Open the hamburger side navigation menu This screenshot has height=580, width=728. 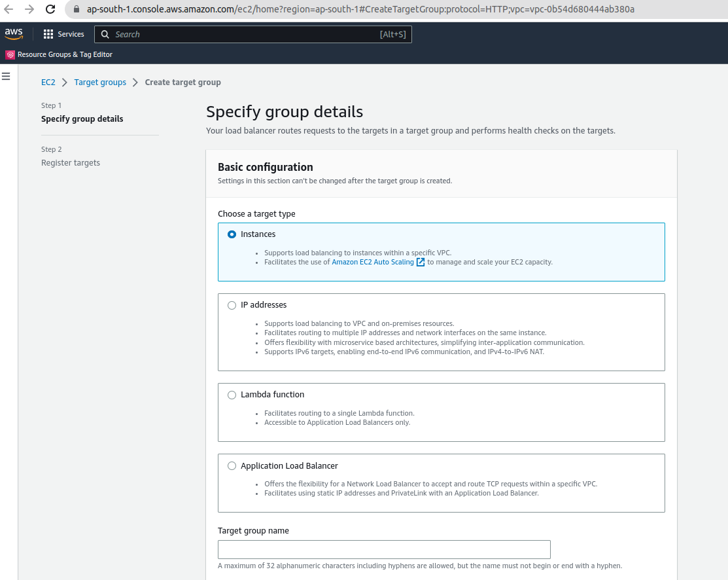pyautogui.click(x=6, y=76)
